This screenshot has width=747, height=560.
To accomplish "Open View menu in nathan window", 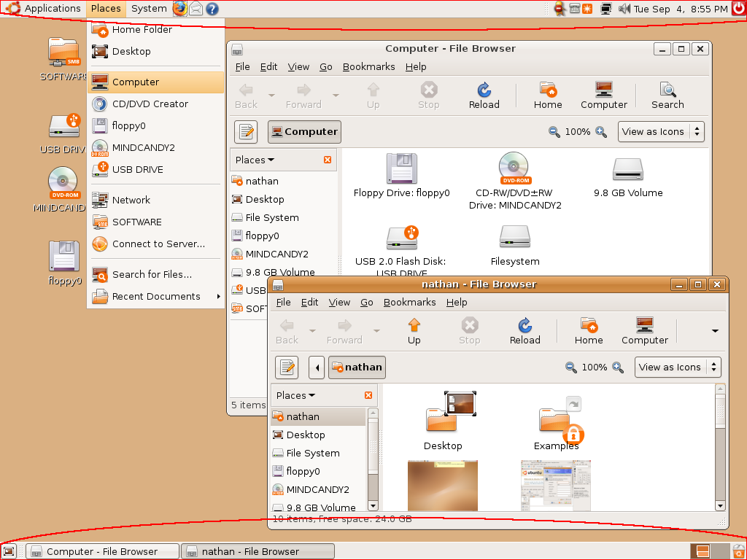I will (x=339, y=303).
